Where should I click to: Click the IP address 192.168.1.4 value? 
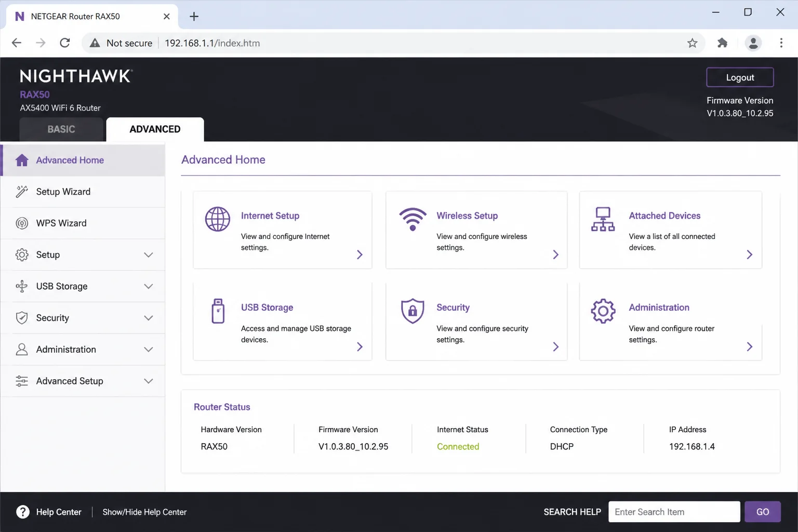click(691, 447)
